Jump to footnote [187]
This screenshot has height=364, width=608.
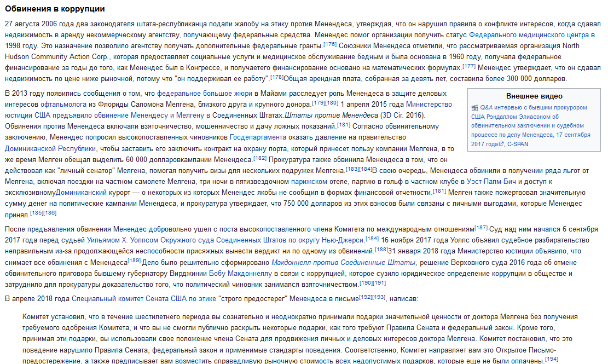(481, 228)
